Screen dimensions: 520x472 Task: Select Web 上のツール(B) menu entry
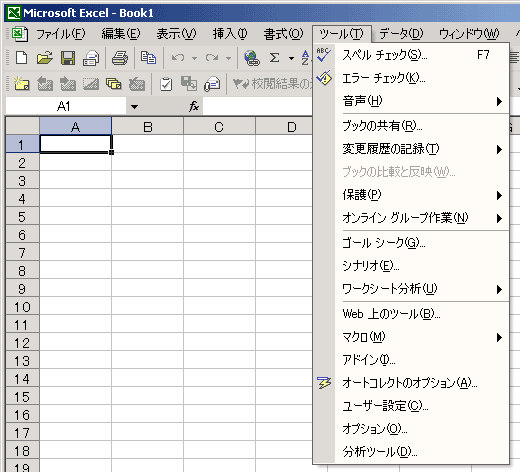[411, 314]
